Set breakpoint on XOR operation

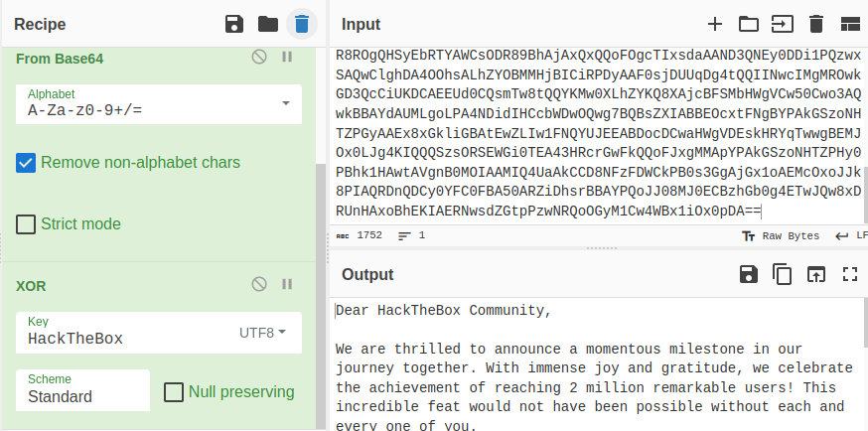tap(287, 285)
